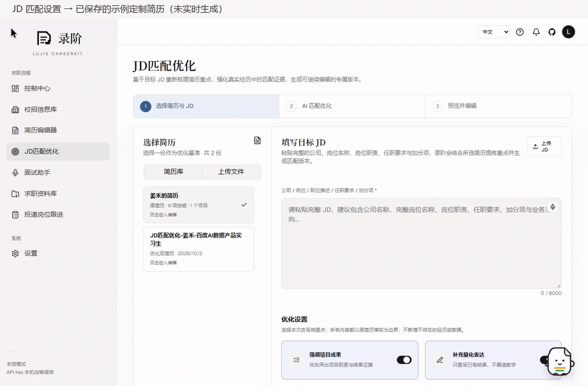Click the L user avatar
Screen dimensions: 588x386
click(569, 32)
